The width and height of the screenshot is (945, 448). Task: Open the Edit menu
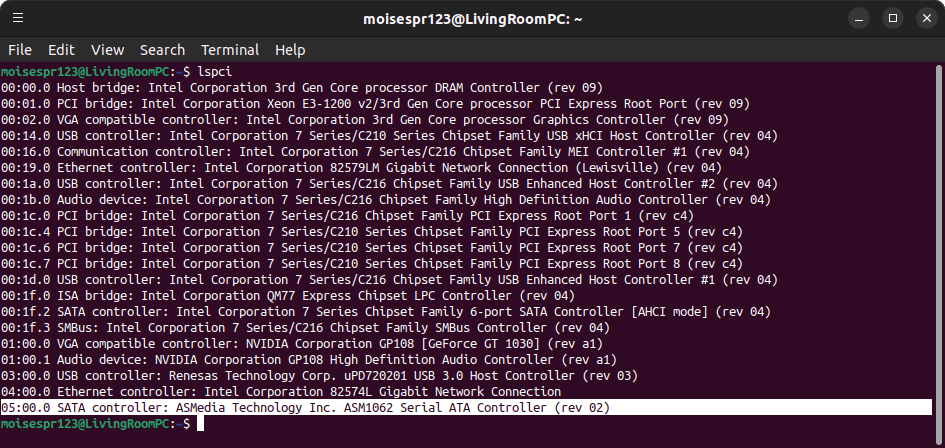[61, 50]
